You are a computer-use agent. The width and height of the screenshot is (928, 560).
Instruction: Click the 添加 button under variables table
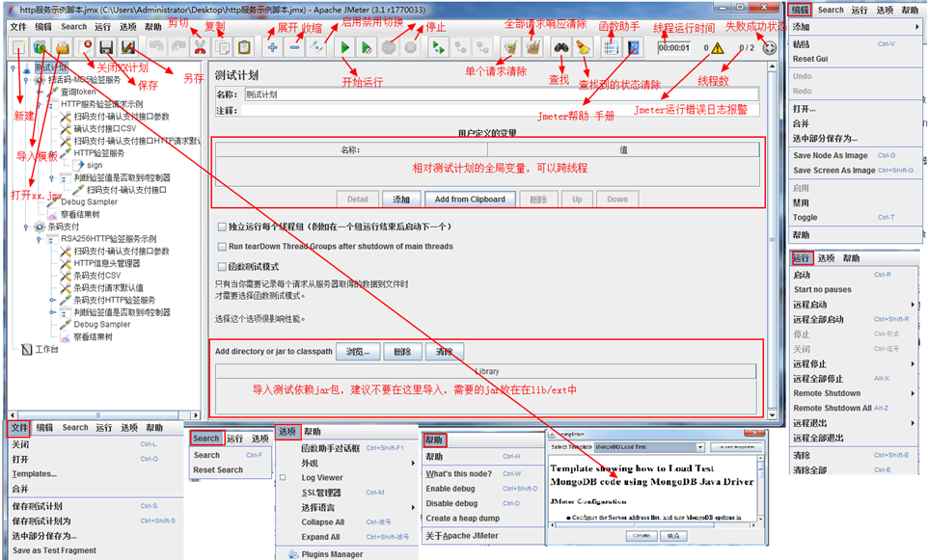point(401,200)
